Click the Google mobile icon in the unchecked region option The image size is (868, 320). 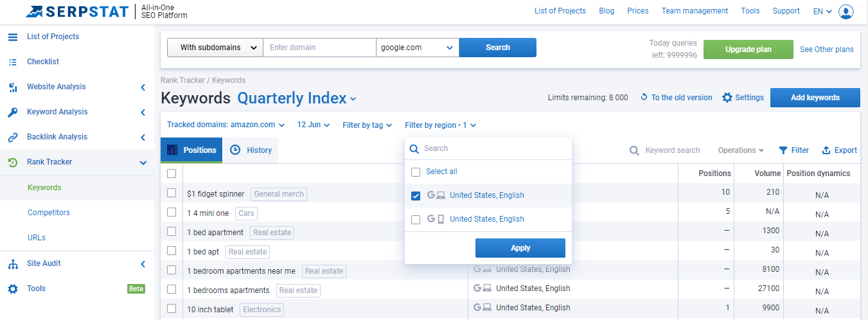(436, 219)
